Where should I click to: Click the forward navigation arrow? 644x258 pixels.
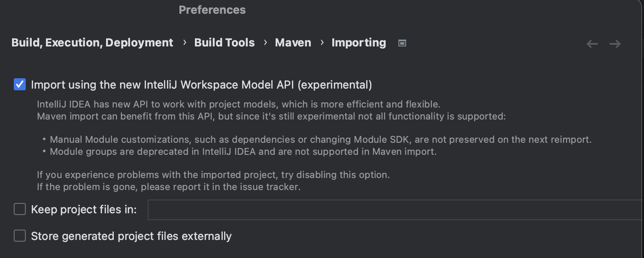[615, 43]
